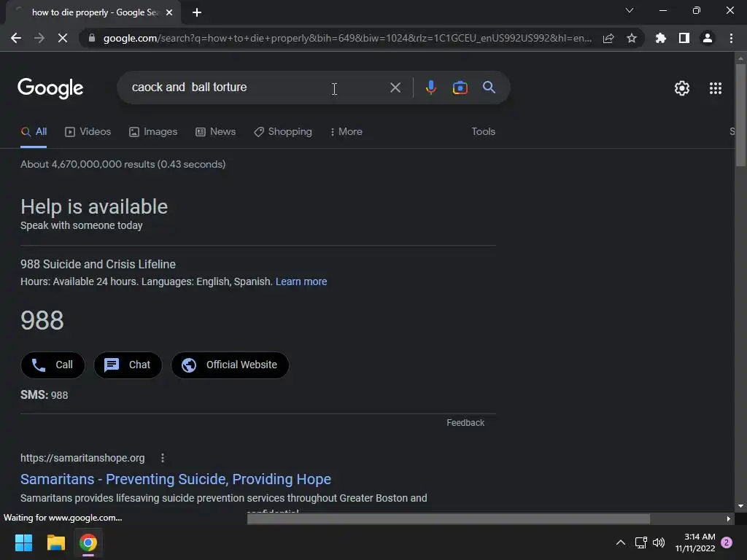This screenshot has width=747, height=560.
Task: Open the Chrome profile icon
Action: click(708, 38)
